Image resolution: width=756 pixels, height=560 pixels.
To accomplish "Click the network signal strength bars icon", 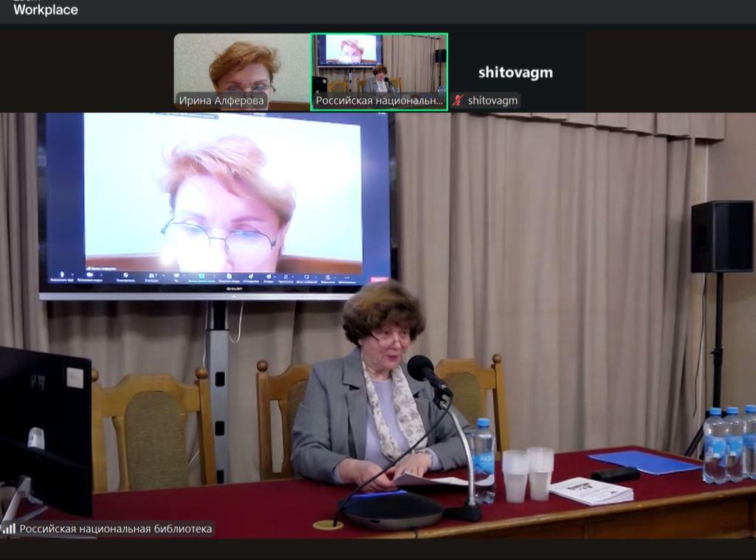I will 9,528.
